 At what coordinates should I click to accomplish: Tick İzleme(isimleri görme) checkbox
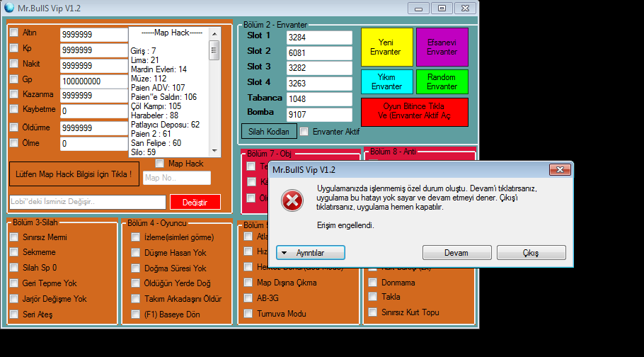(136, 237)
